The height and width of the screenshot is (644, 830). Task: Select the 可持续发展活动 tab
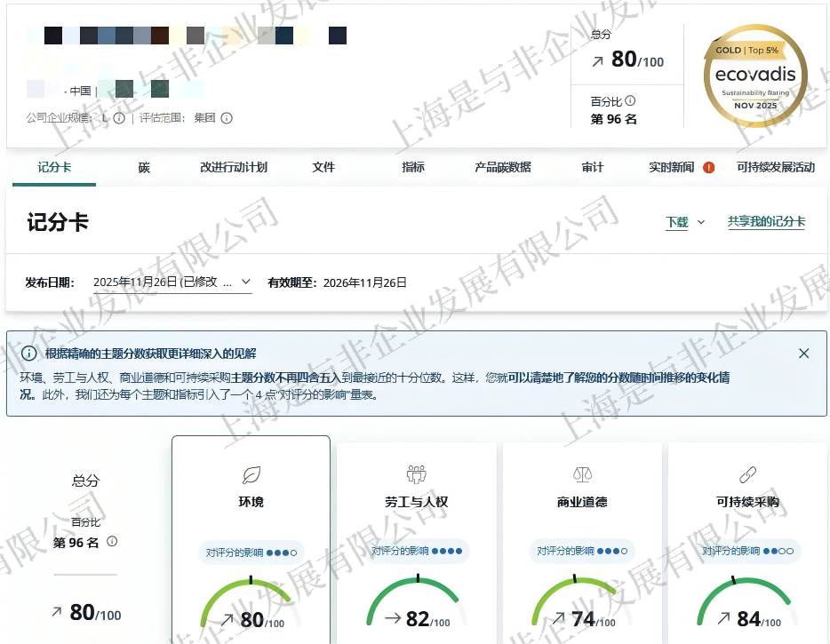[776, 167]
